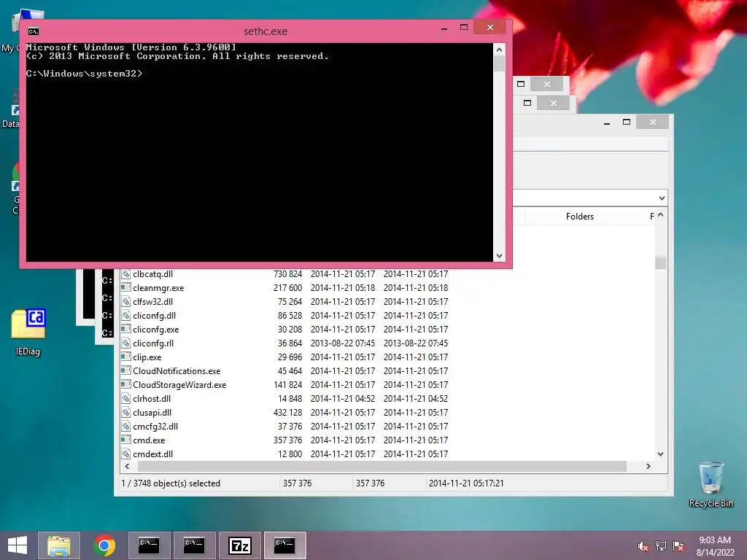
Task: Click the sethc.exe console scroll-up arrow
Action: coord(499,49)
